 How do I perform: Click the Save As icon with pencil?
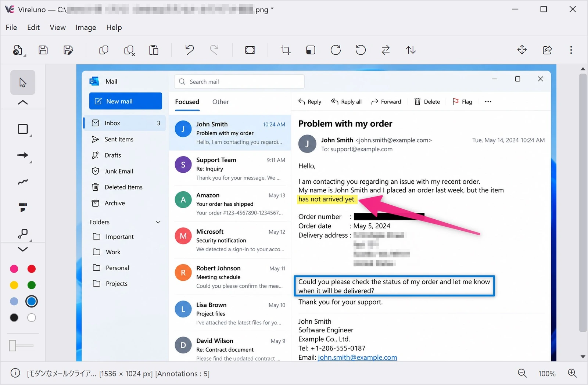click(68, 50)
